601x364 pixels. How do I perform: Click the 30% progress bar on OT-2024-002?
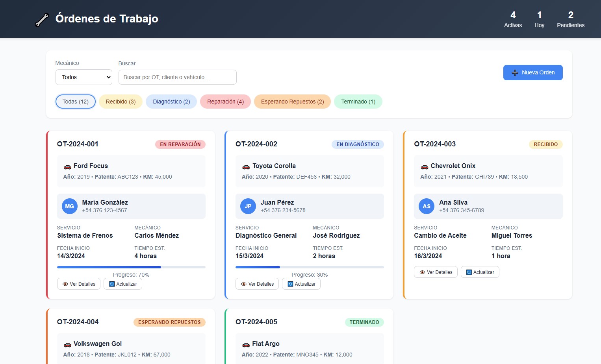tap(310, 267)
